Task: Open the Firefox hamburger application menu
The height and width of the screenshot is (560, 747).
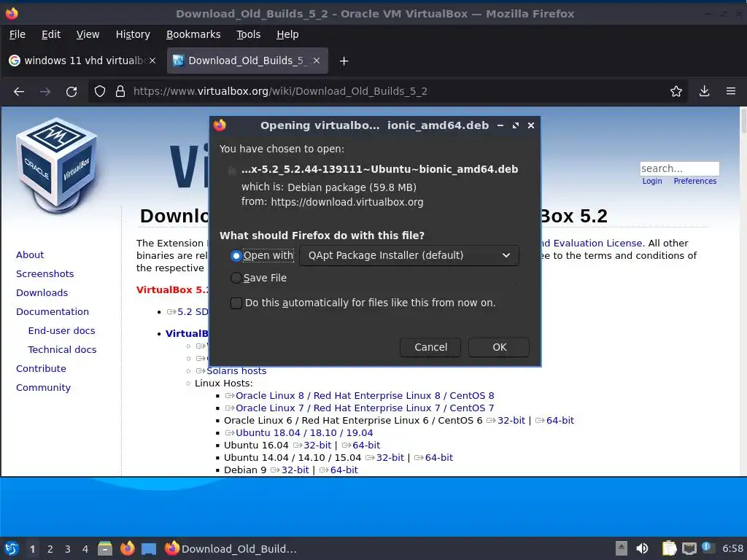Action: point(731,91)
